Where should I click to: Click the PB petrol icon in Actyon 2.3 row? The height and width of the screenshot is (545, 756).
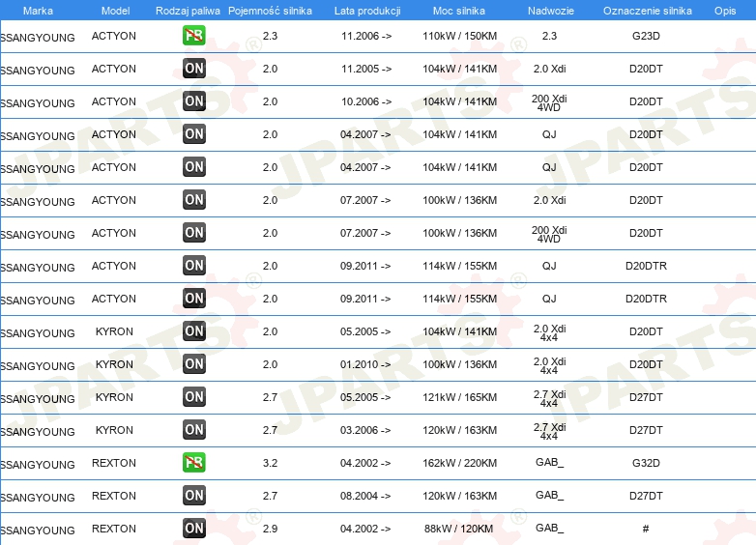tap(194, 36)
